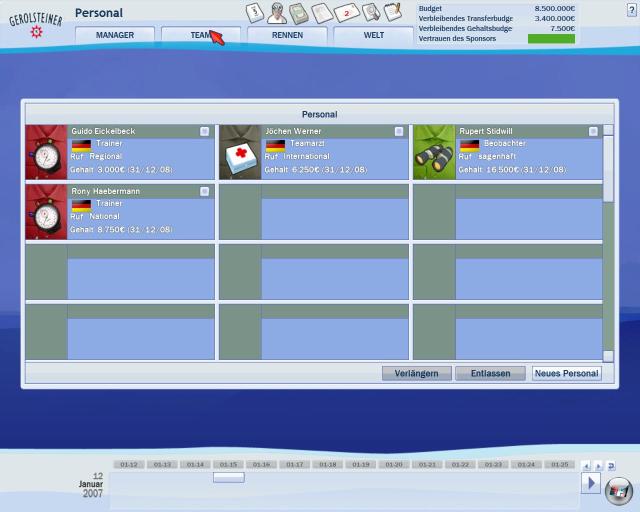Screen dimensions: 640x512
Task: Select date 01-16 on the timeline
Action: pos(261,465)
